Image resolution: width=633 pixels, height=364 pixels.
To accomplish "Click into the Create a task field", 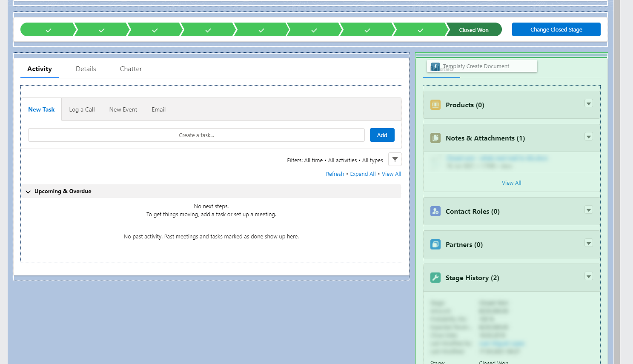I will tap(196, 135).
